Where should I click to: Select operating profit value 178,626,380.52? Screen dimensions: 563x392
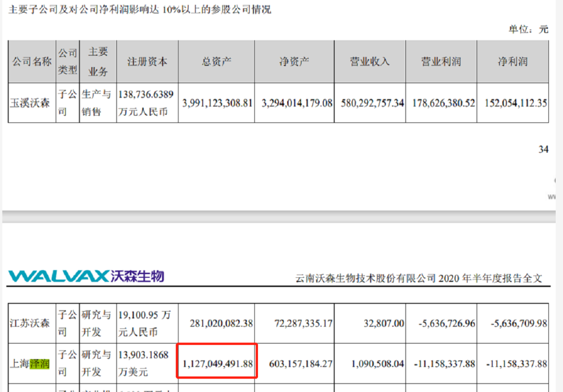coord(444,103)
